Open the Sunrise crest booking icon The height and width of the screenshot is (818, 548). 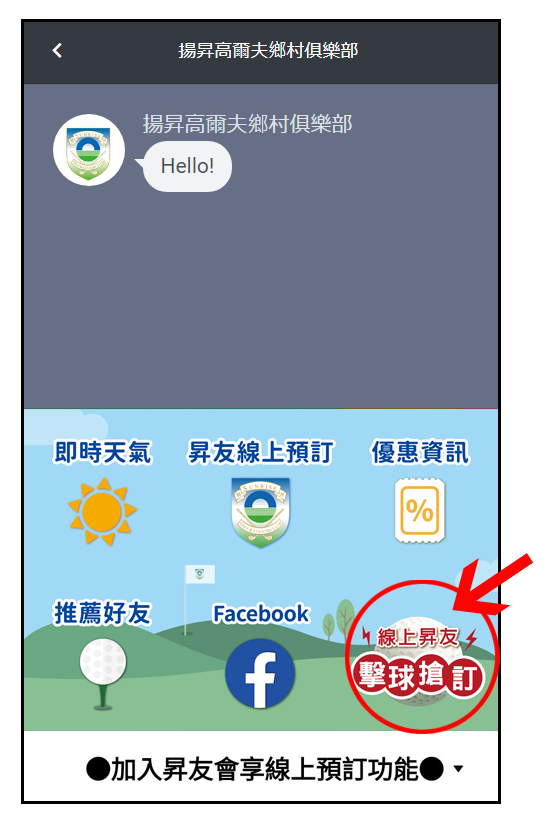[x=260, y=512]
